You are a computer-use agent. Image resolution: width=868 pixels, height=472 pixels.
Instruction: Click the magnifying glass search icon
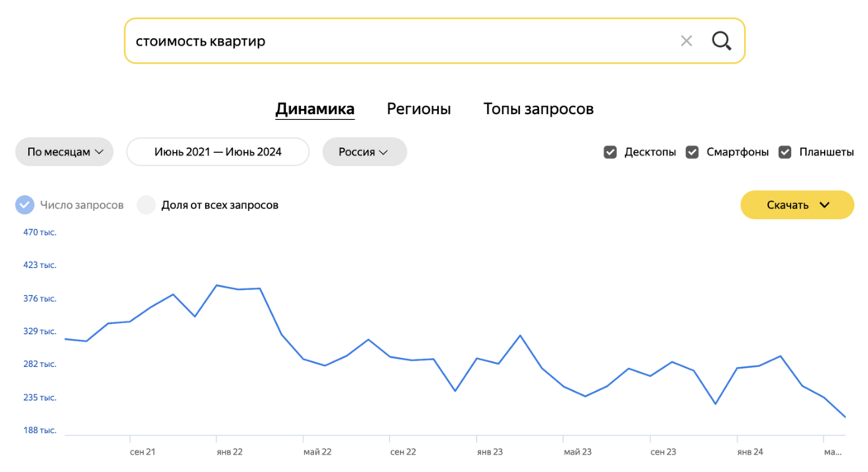pyautogui.click(x=722, y=41)
